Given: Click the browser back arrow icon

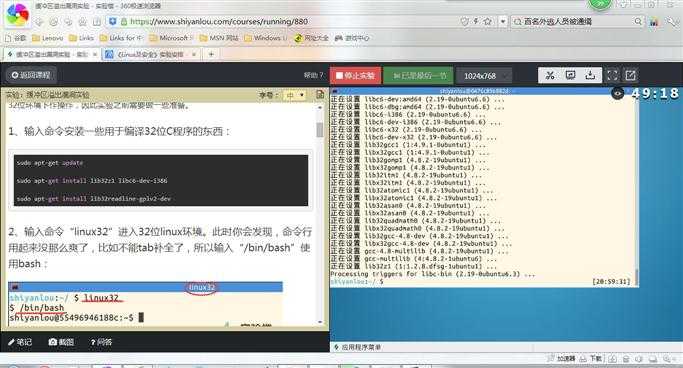Looking at the screenshot, I should (40, 22).
